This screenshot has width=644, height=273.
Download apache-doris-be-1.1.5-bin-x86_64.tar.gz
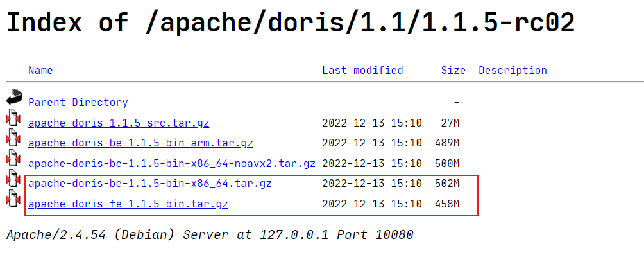(x=150, y=184)
